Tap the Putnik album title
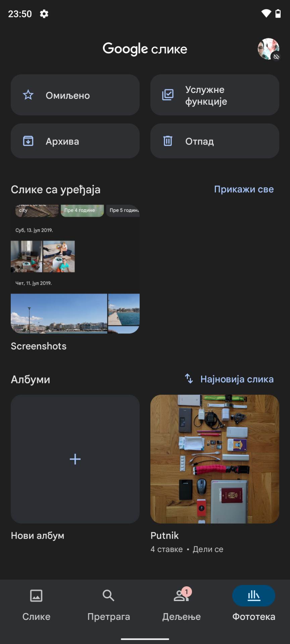This screenshot has height=644, width=290. coord(164,535)
